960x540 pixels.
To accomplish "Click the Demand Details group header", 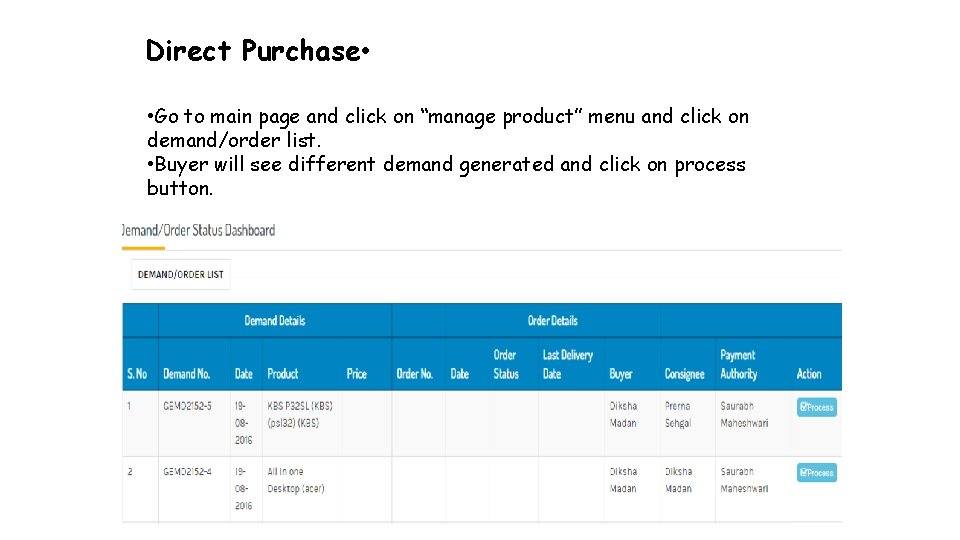I will coord(274,321).
